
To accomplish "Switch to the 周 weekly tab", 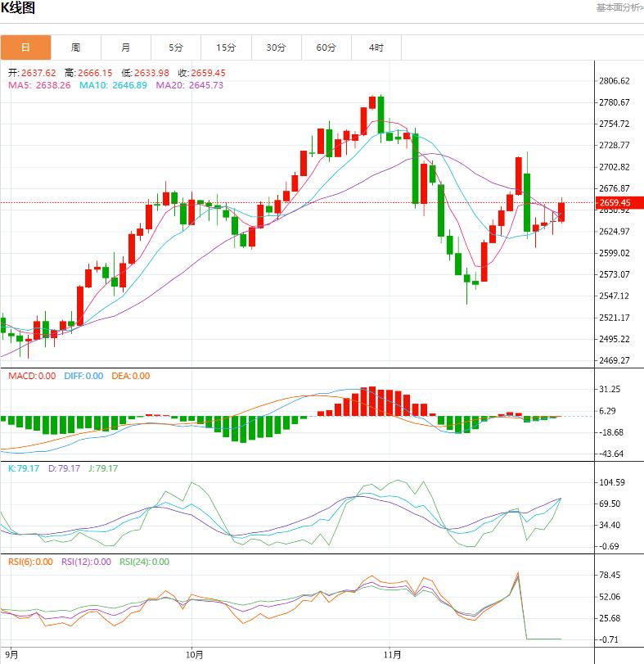I will (75, 47).
